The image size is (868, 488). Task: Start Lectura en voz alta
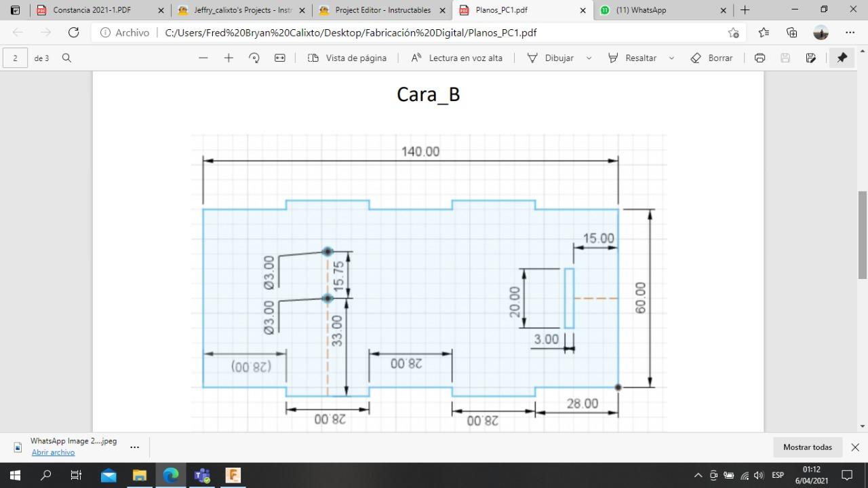(x=457, y=58)
